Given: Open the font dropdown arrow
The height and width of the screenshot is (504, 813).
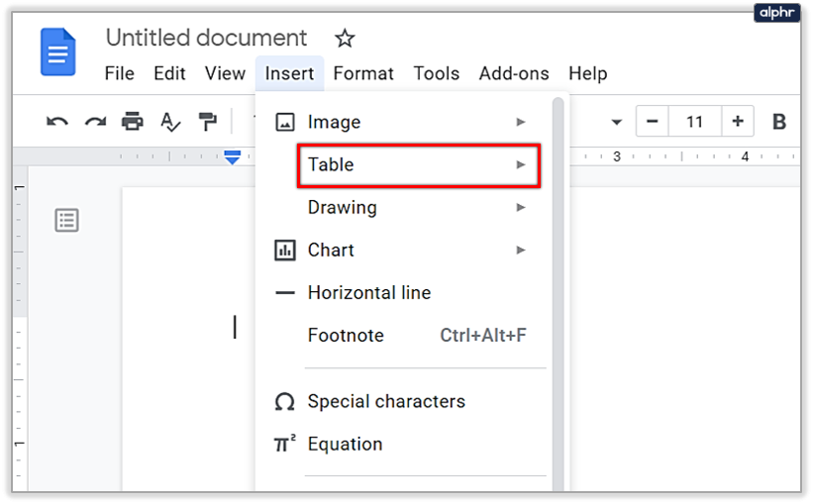Looking at the screenshot, I should pyautogui.click(x=617, y=123).
